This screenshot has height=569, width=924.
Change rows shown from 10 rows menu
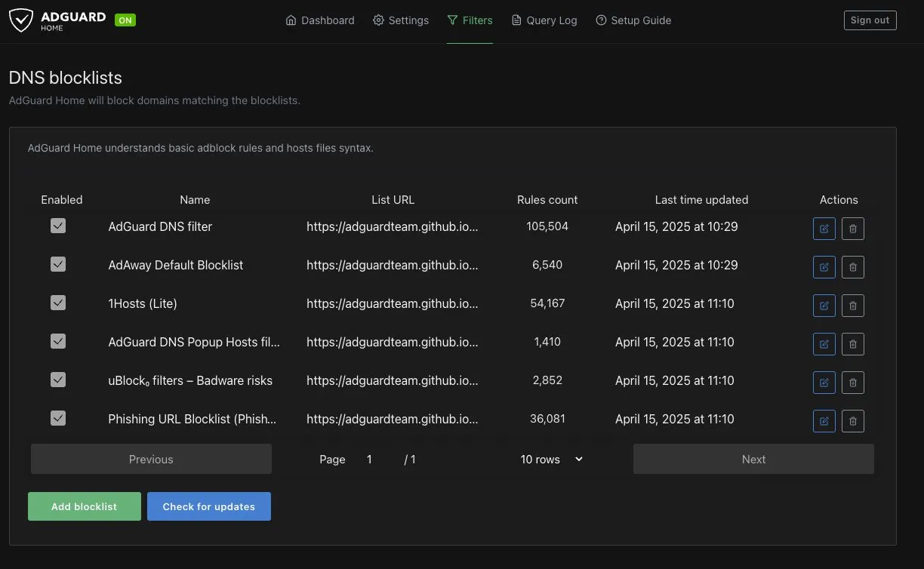click(540, 459)
